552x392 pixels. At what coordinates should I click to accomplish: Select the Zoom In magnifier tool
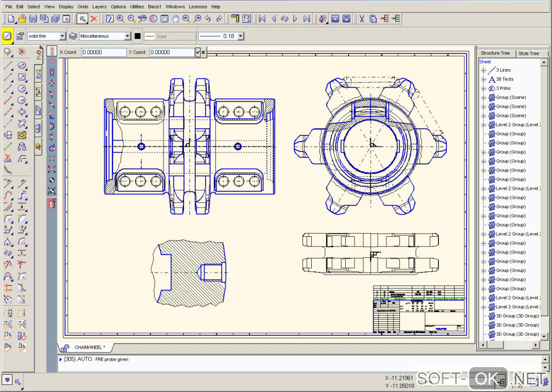pos(120,19)
